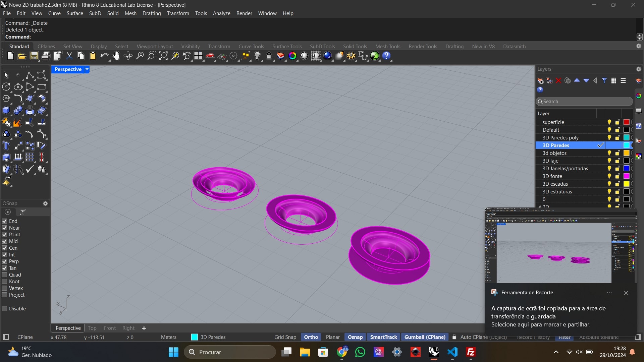
Task: Lock the 3D fonte layer
Action: [618, 176]
